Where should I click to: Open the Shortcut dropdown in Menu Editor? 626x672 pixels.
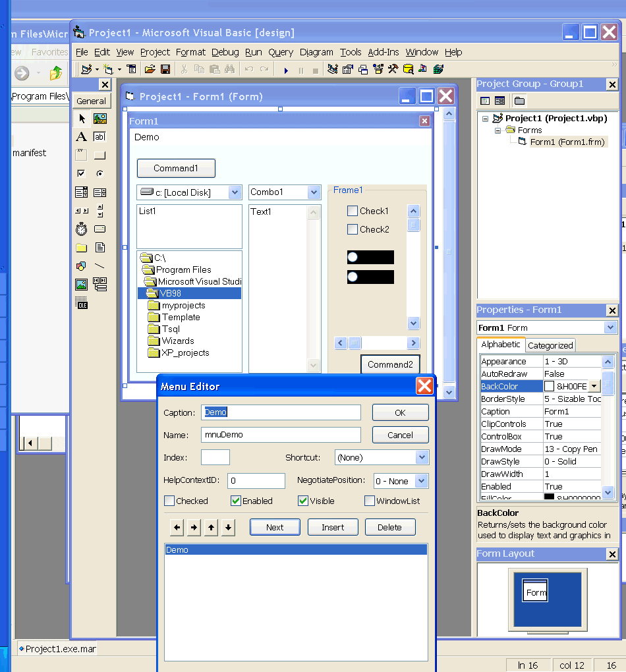[422, 457]
